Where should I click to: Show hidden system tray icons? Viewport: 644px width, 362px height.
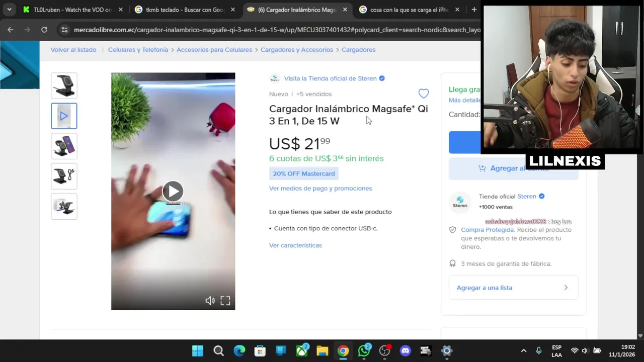point(524,351)
